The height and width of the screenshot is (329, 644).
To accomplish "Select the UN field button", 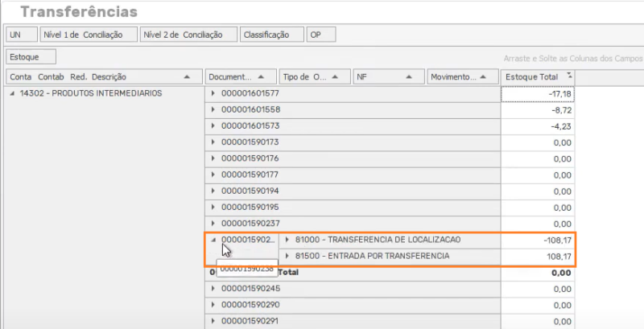I will click(22, 35).
